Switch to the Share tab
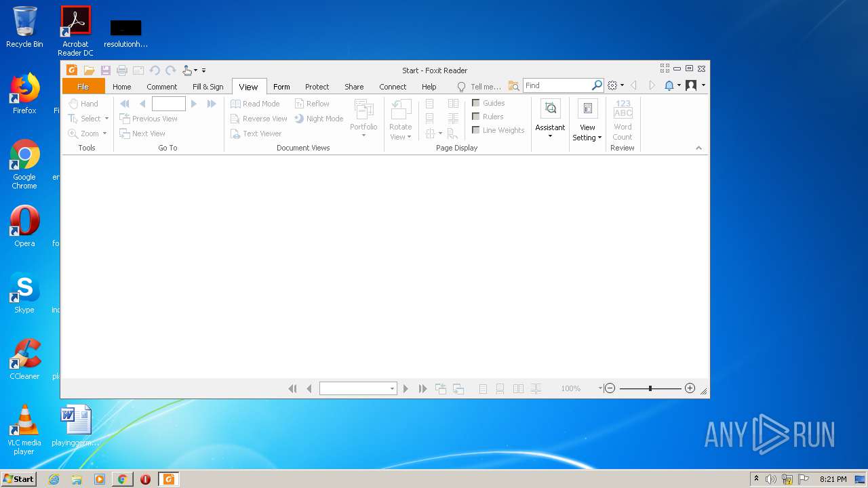This screenshot has width=868, height=488. tap(354, 87)
